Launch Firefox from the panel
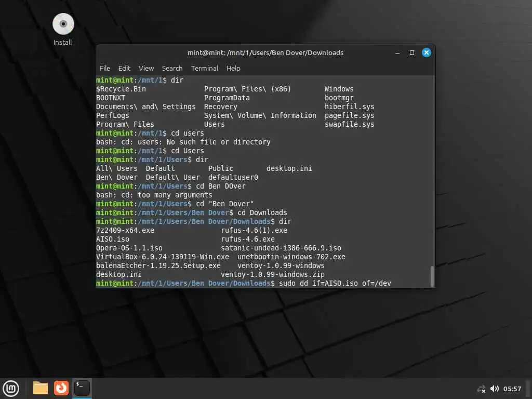532x399 pixels. pos(61,388)
